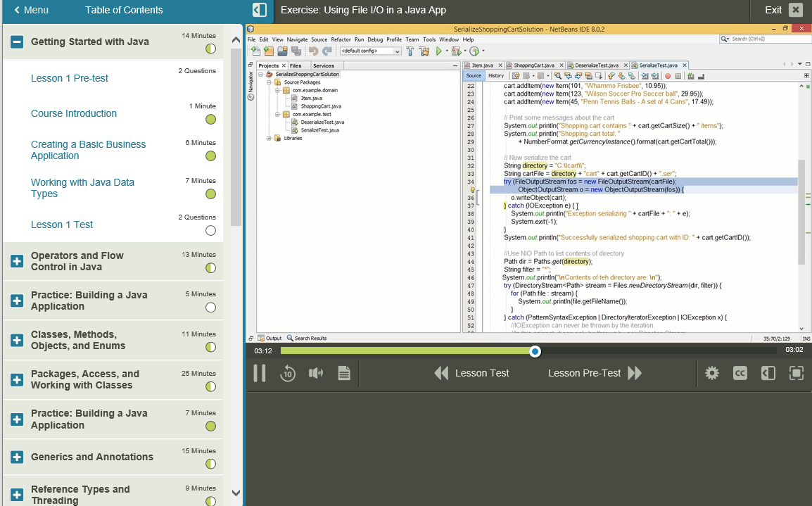
Task: Open the video transcript icon in player controls
Action: click(x=344, y=373)
